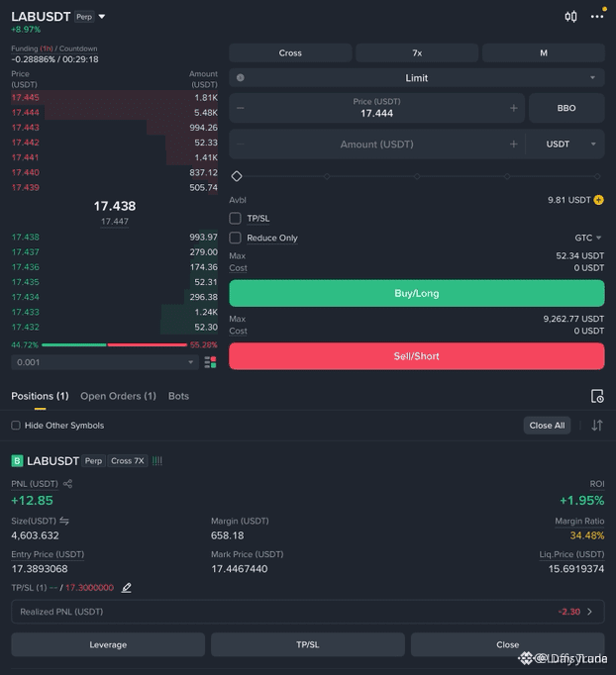This screenshot has height=675, width=616.
Task: Click the Buy/Long button
Action: [x=417, y=293]
